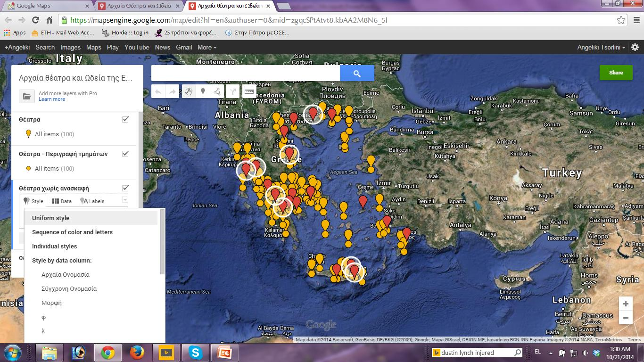This screenshot has height=362, width=644.
Task: Click the green Share button
Action: [x=616, y=73]
